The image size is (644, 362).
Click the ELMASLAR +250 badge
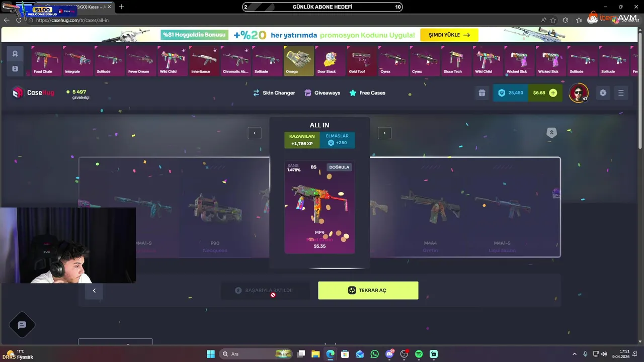337,140
